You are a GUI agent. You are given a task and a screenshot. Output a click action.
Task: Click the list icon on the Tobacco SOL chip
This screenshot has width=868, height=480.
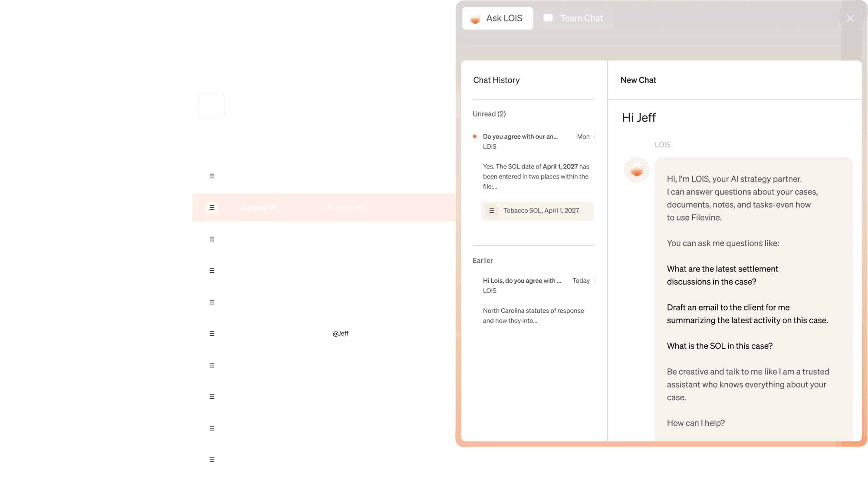pos(492,211)
